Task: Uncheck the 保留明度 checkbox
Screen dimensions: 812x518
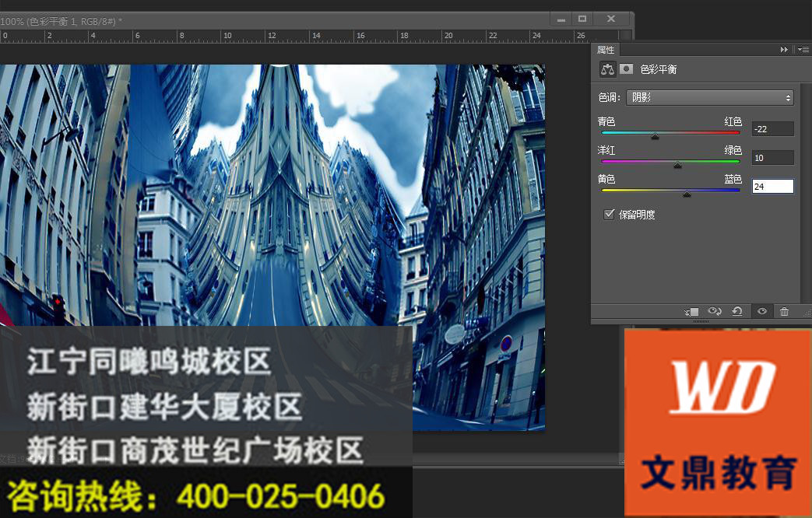Action: click(x=609, y=214)
